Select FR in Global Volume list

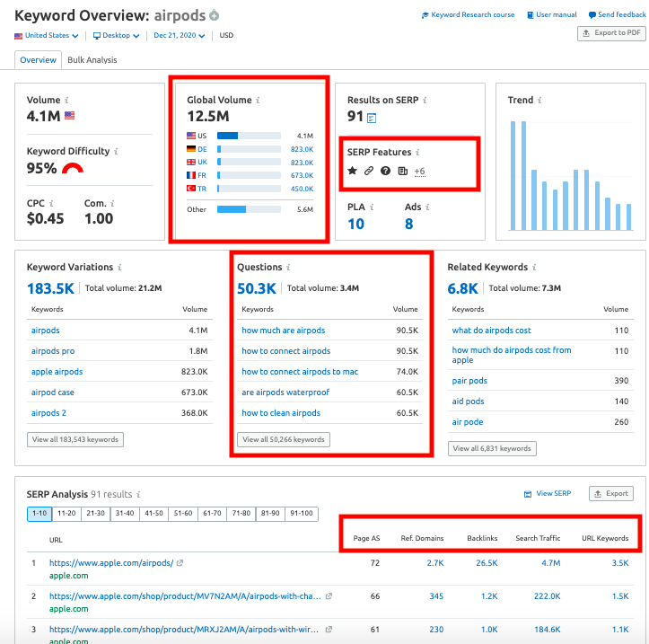click(202, 176)
